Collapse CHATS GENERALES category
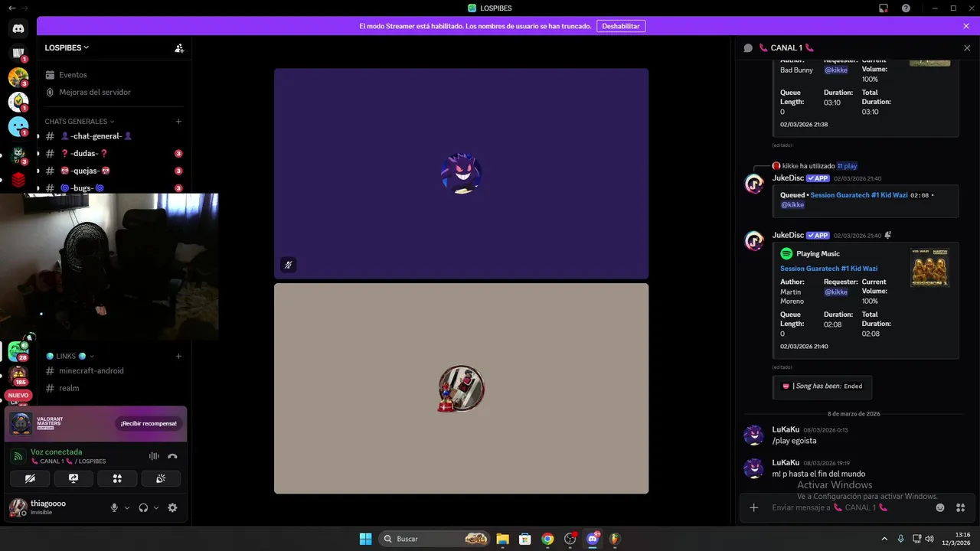This screenshot has height=551, width=980. pos(79,121)
